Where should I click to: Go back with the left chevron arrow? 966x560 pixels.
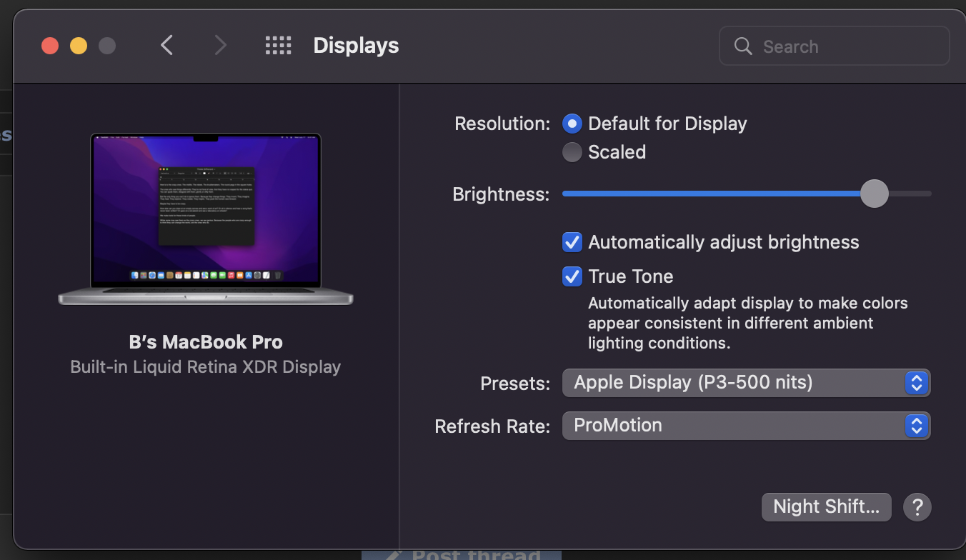tap(166, 46)
